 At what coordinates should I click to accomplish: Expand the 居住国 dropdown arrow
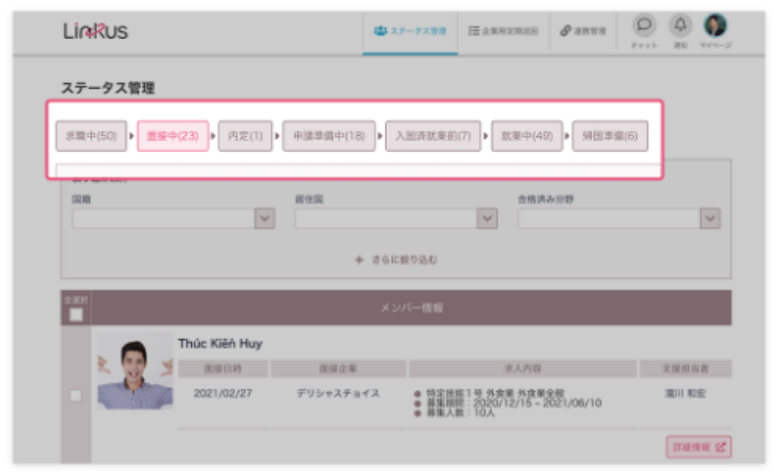click(487, 218)
